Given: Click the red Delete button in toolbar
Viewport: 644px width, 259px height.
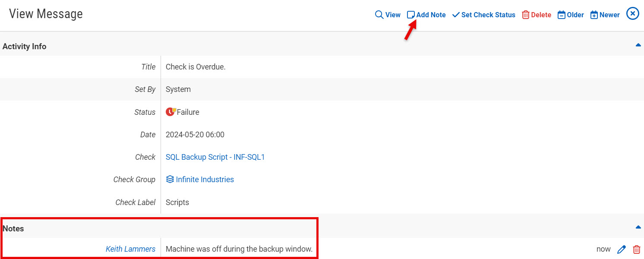Looking at the screenshot, I should tap(537, 15).
